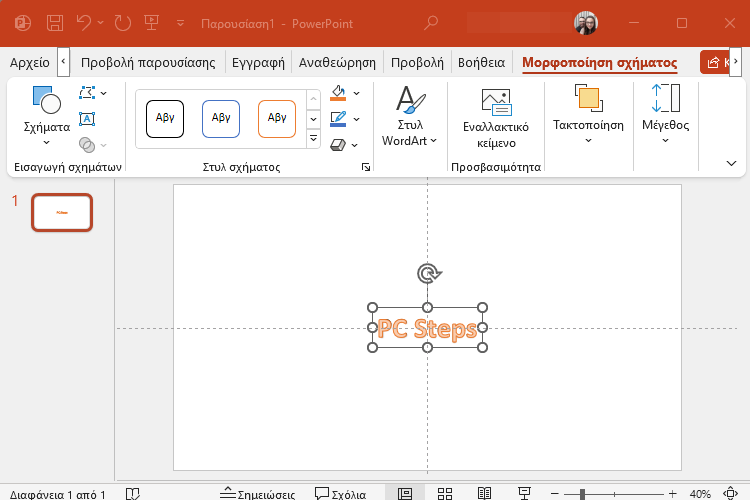Click bottom-right resize handle of text box
Image resolution: width=750 pixels, height=500 pixels.
click(x=482, y=347)
